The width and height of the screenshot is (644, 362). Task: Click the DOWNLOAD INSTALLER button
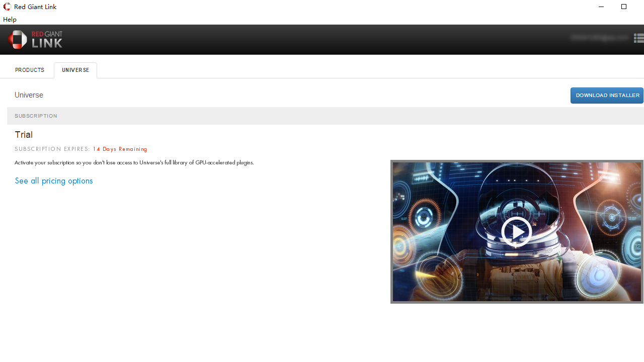pos(607,95)
